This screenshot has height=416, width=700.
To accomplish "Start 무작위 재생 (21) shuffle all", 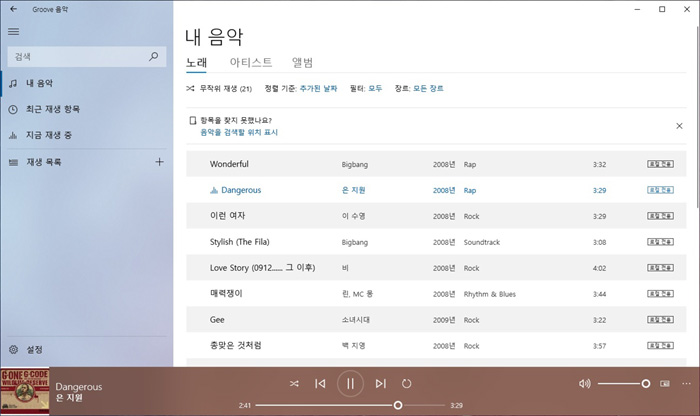I will point(219,88).
